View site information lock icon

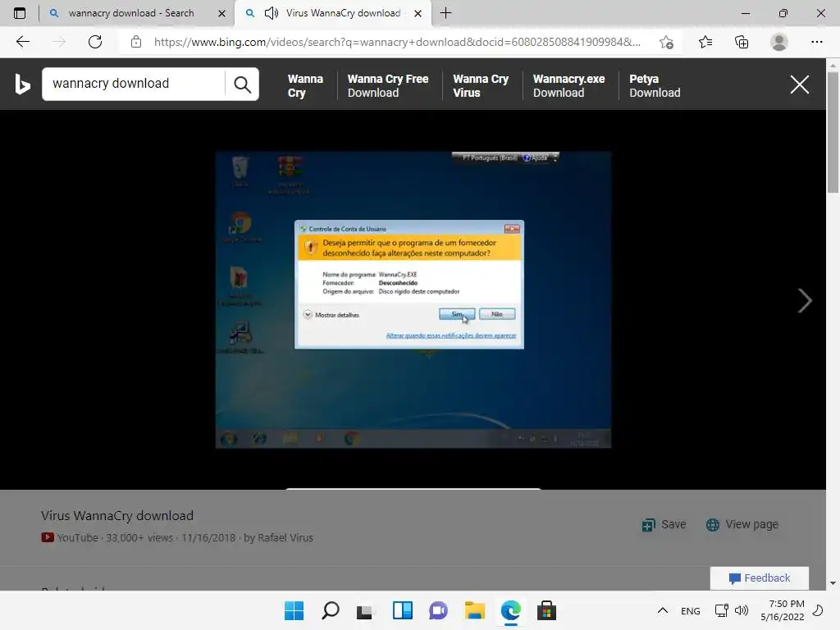point(136,42)
